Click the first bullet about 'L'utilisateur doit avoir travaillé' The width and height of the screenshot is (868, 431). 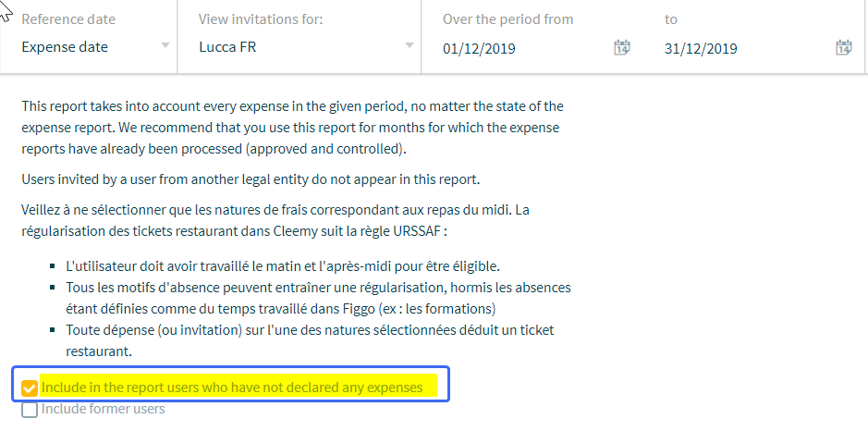[x=282, y=266]
